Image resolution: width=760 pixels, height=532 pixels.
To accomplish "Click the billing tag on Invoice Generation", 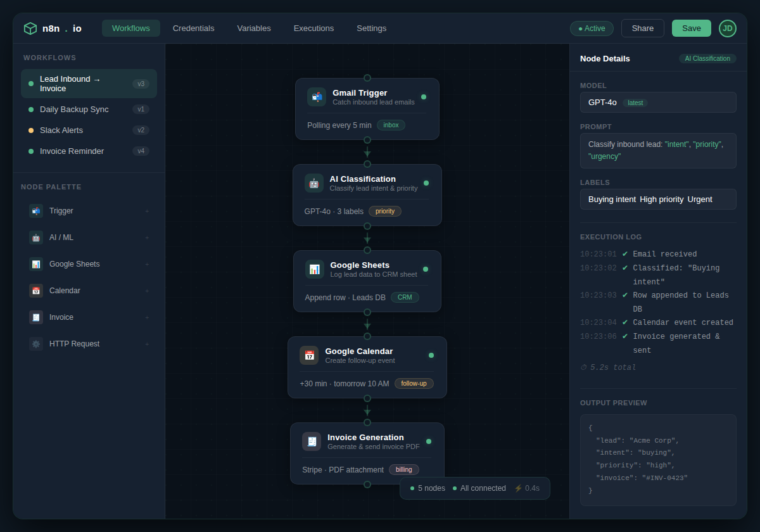I will click(404, 469).
